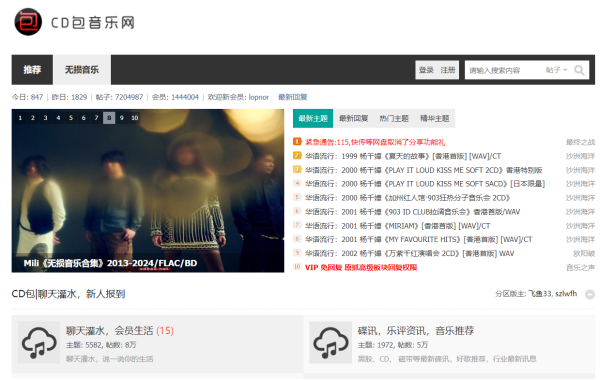Image resolution: width=614 pixels, height=380 pixels.
Task: Open moderator szlwfh profile
Action: (x=566, y=294)
